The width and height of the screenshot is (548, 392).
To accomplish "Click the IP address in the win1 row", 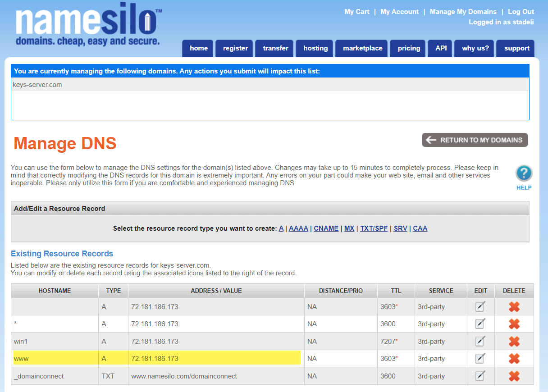I will coord(155,342).
